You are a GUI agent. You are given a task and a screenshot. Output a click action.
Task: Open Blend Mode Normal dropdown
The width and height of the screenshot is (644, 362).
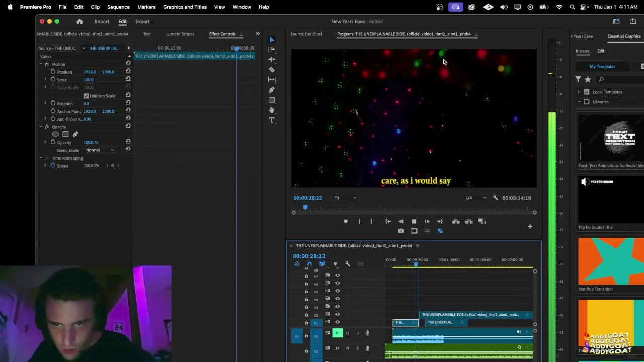pyautogui.click(x=100, y=150)
